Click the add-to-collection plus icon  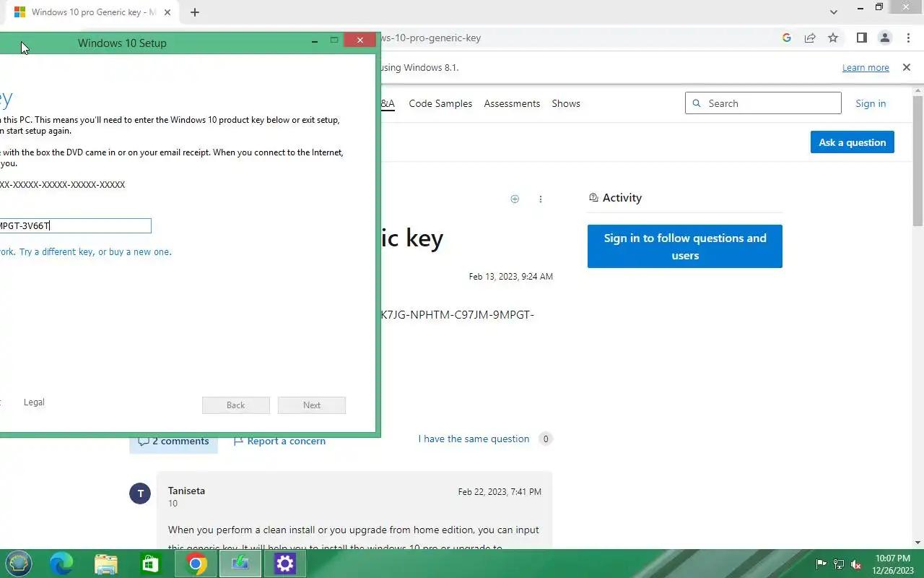point(515,199)
